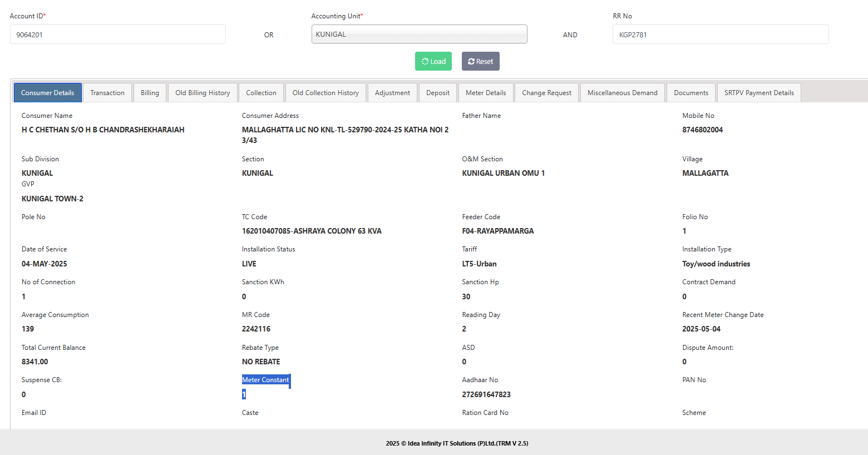
Task: Switch to the Adjustment tab
Action: (392, 93)
